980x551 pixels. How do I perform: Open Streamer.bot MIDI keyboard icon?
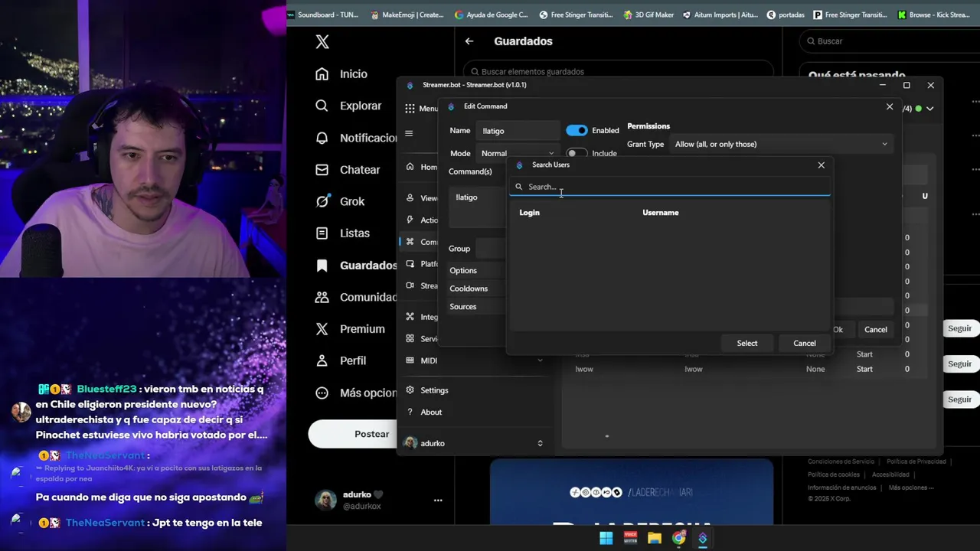click(x=410, y=360)
